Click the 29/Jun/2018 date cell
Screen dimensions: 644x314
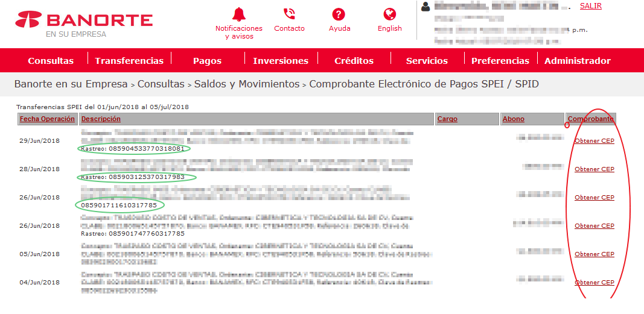pyautogui.click(x=39, y=140)
